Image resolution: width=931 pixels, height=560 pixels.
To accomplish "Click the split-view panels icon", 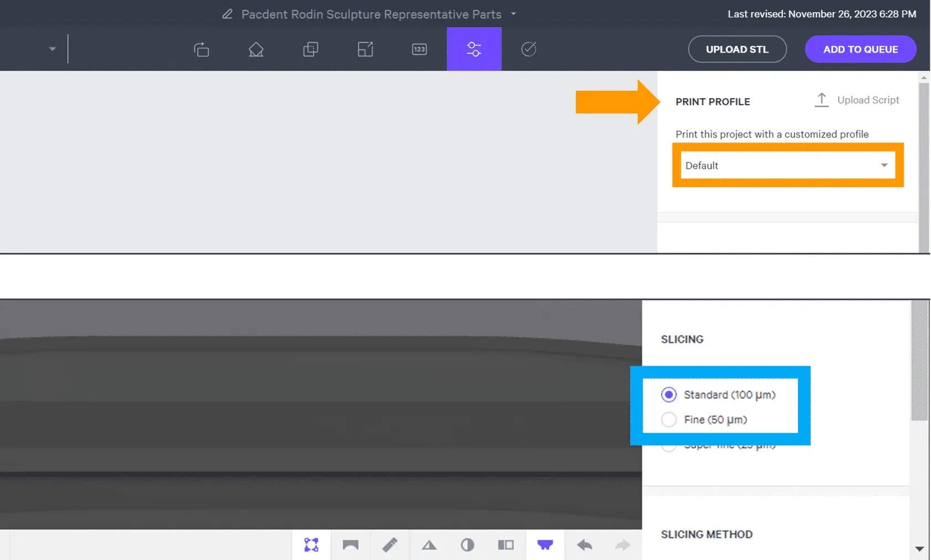I will click(506, 545).
